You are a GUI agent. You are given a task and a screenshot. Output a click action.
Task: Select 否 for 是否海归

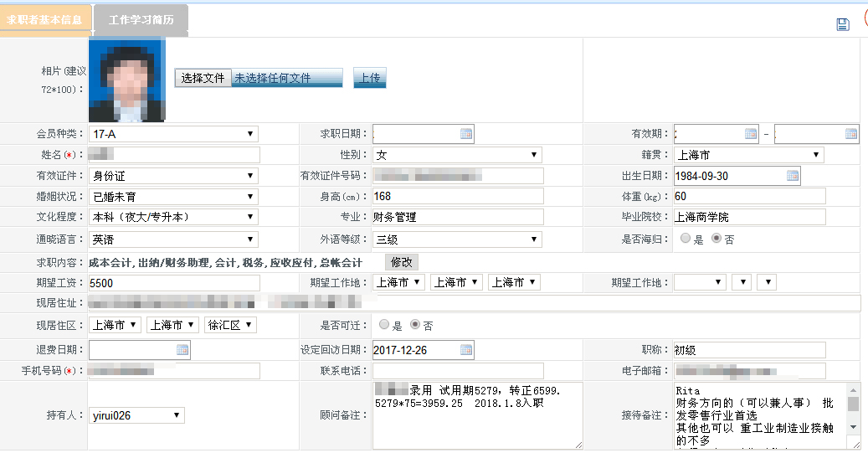716,238
